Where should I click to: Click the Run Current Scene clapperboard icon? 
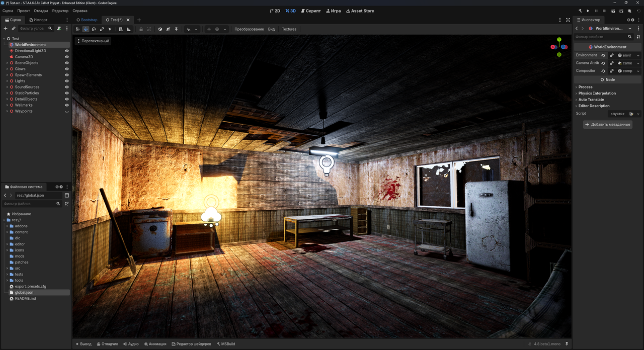(x=613, y=11)
